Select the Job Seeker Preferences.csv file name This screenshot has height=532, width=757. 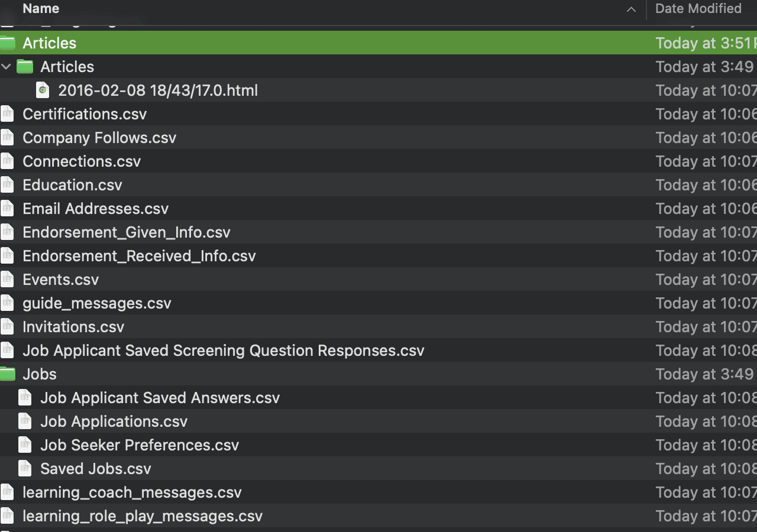click(140, 445)
